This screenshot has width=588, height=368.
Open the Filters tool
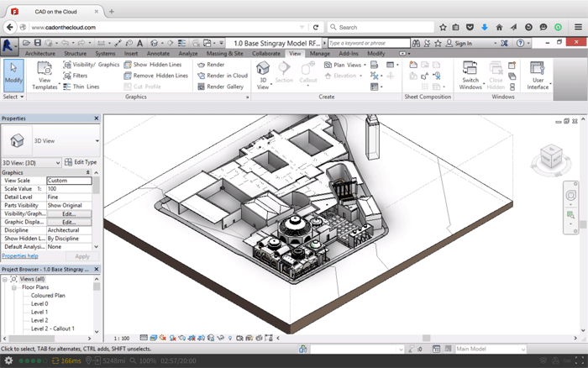(x=76, y=76)
